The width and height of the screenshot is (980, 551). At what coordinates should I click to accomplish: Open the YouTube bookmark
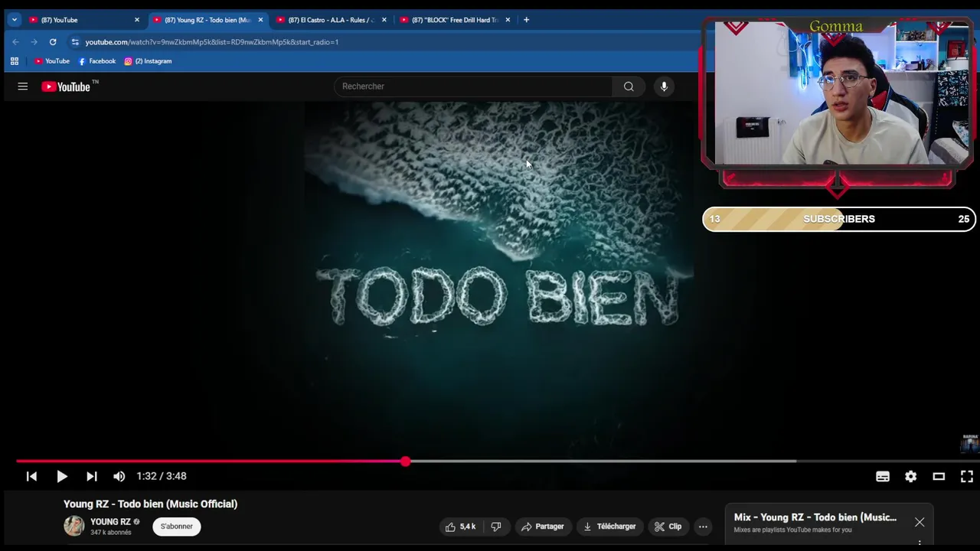pyautogui.click(x=52, y=61)
